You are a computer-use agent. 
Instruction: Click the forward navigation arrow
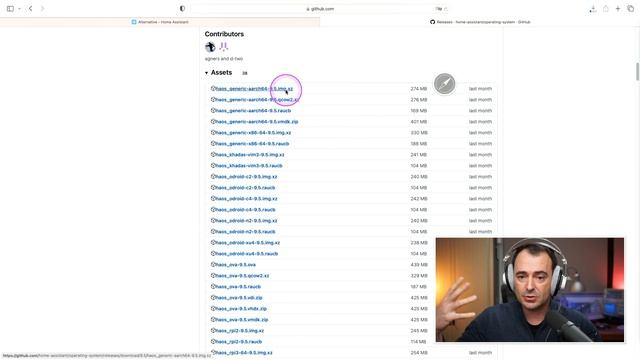(42, 9)
